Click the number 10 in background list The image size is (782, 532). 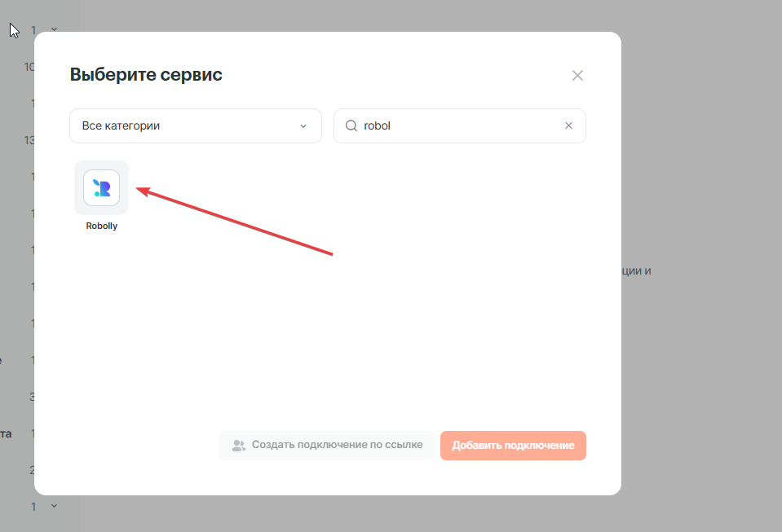click(x=29, y=67)
